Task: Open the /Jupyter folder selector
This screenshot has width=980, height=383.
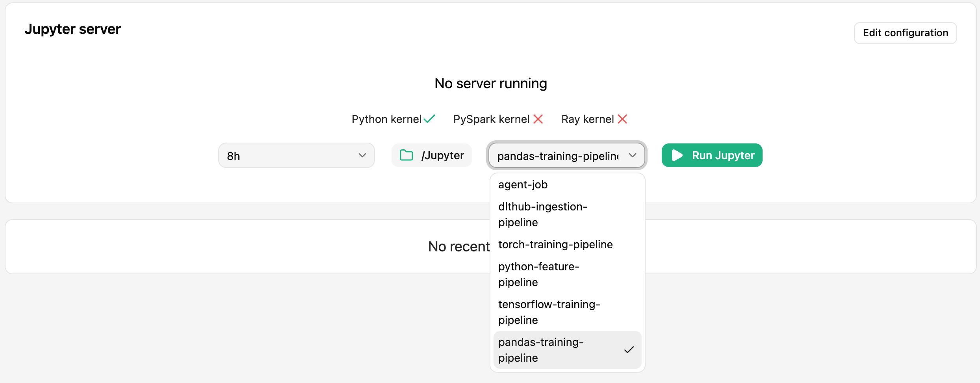Action: pos(432,155)
